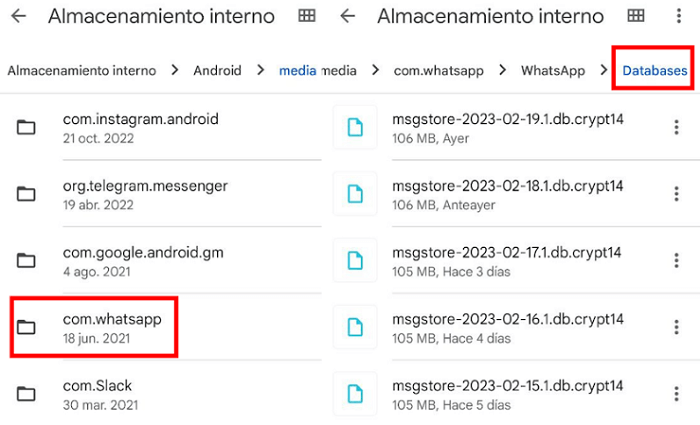Tap the '105 MB, Hace 3 días' details

[451, 271]
